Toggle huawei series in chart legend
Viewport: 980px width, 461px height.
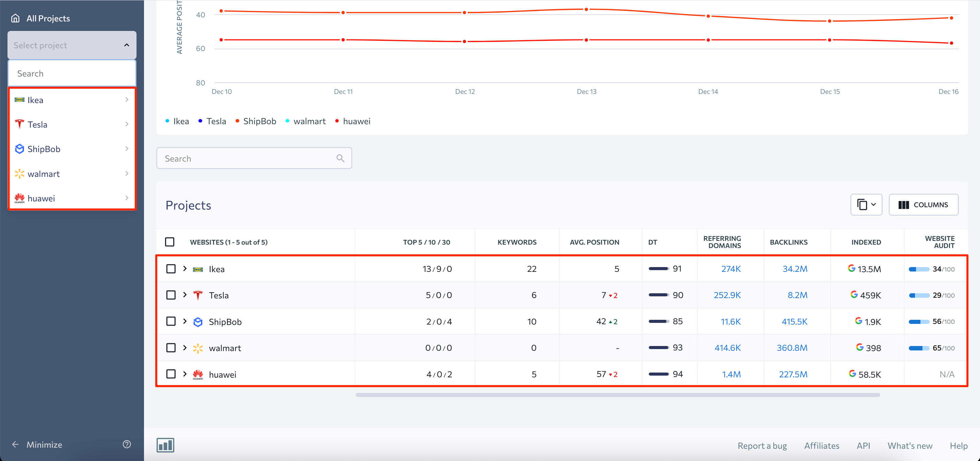(x=353, y=121)
